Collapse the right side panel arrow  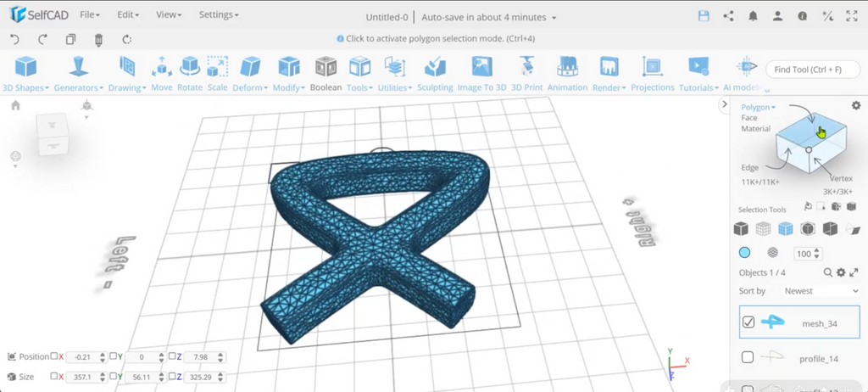pyautogui.click(x=723, y=104)
